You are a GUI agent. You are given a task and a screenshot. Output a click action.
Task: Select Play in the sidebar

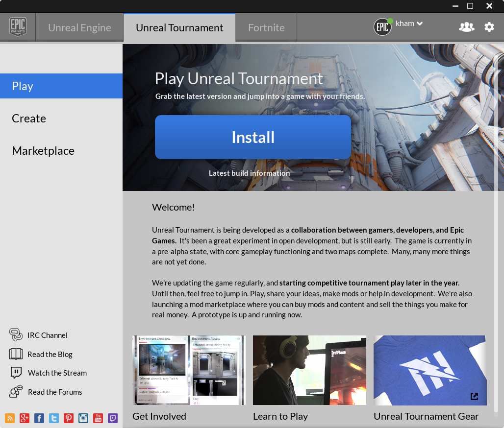click(61, 86)
